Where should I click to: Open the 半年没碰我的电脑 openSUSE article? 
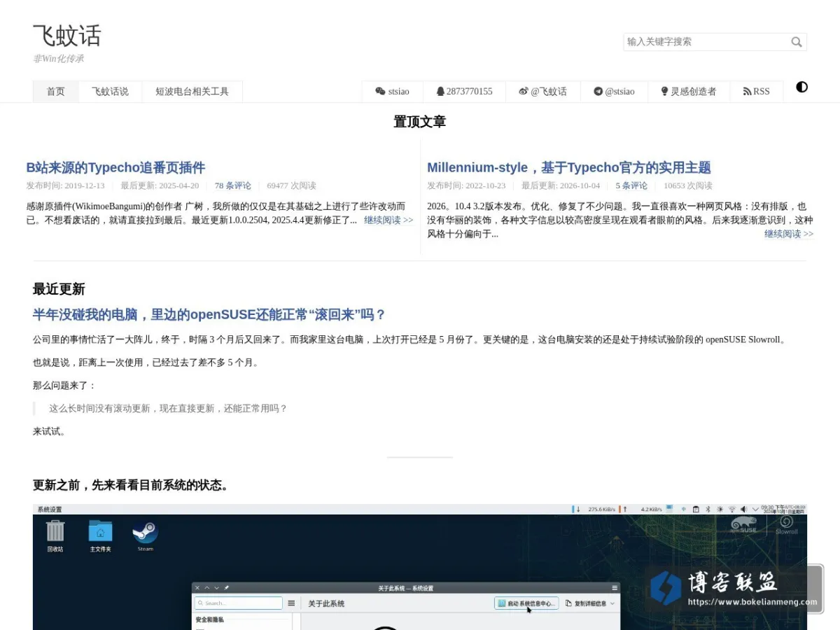point(209,314)
